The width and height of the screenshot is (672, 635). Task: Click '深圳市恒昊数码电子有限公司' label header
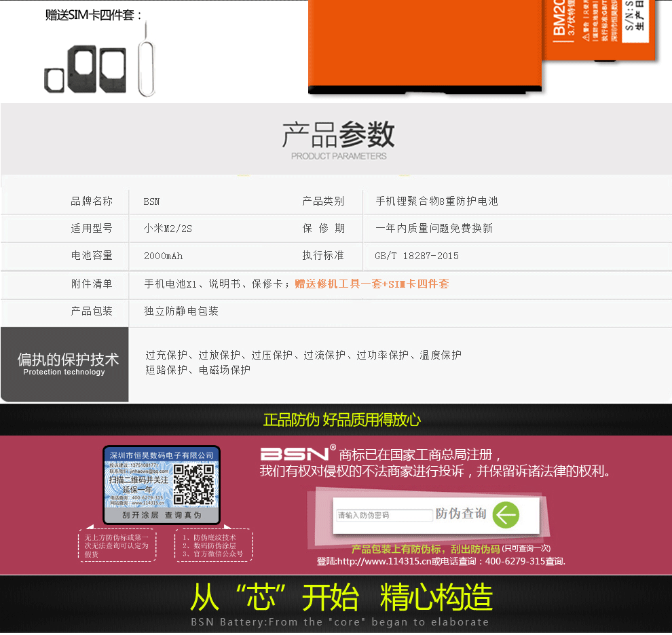[x=162, y=455]
